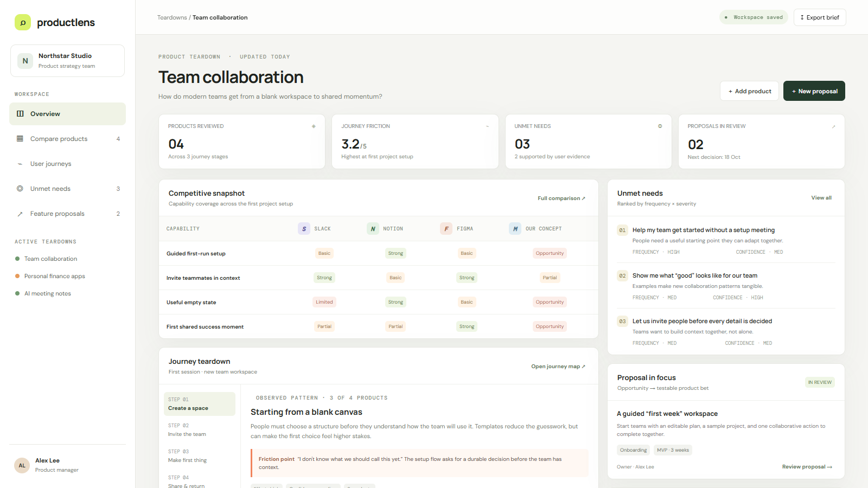868x488 pixels.
Task: Click the 'MVP · 3 weeks' tag
Action: [673, 450]
